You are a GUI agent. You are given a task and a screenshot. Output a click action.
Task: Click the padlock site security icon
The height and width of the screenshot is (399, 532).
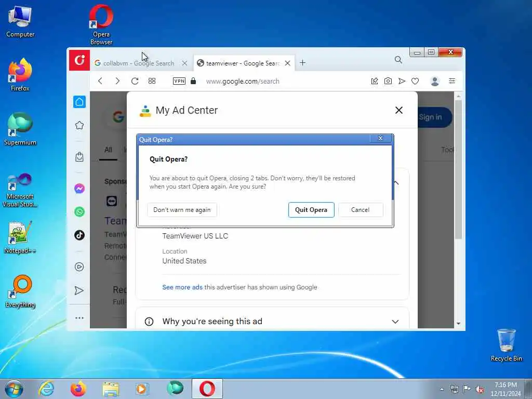pyautogui.click(x=193, y=81)
